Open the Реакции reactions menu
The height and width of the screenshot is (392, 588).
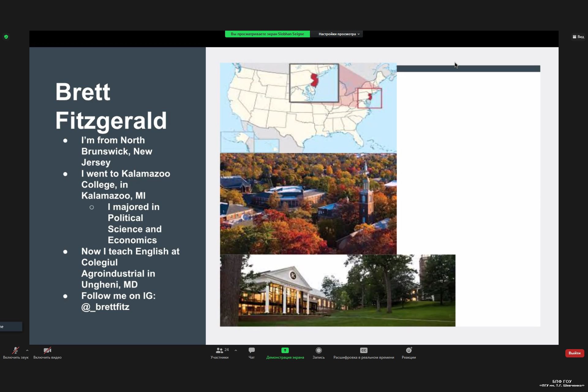point(409,353)
